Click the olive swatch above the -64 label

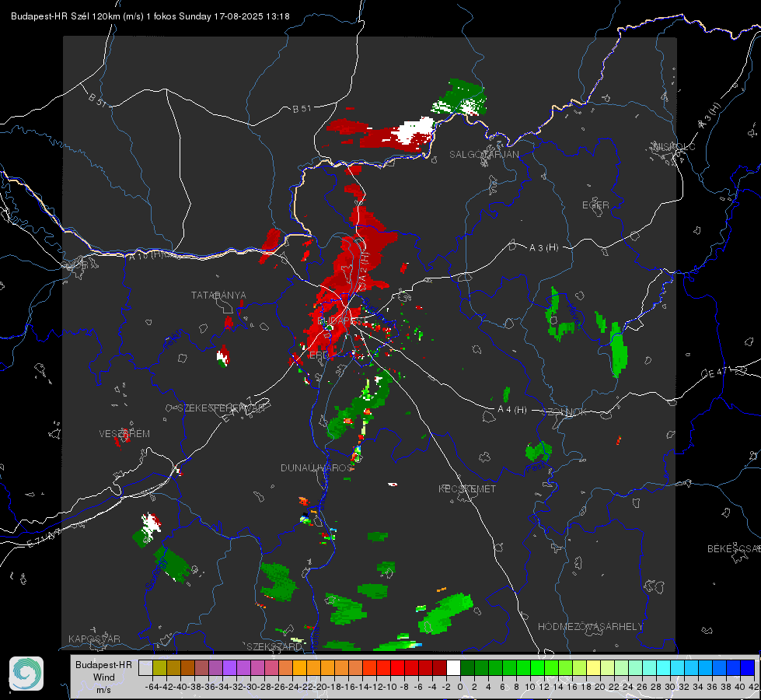coord(159,668)
